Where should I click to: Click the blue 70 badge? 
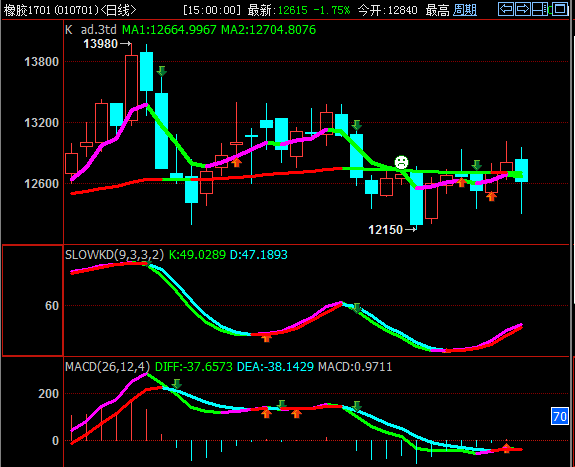[560, 416]
